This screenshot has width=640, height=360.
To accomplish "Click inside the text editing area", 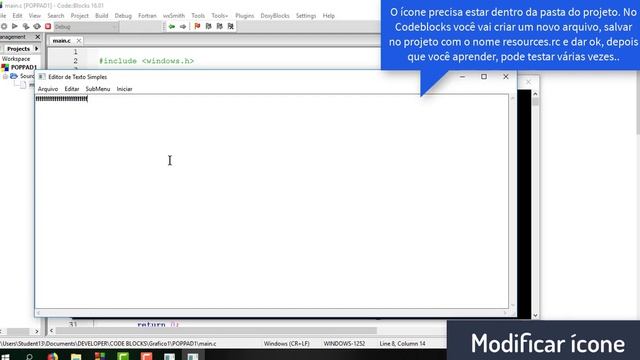I will coord(272,202).
